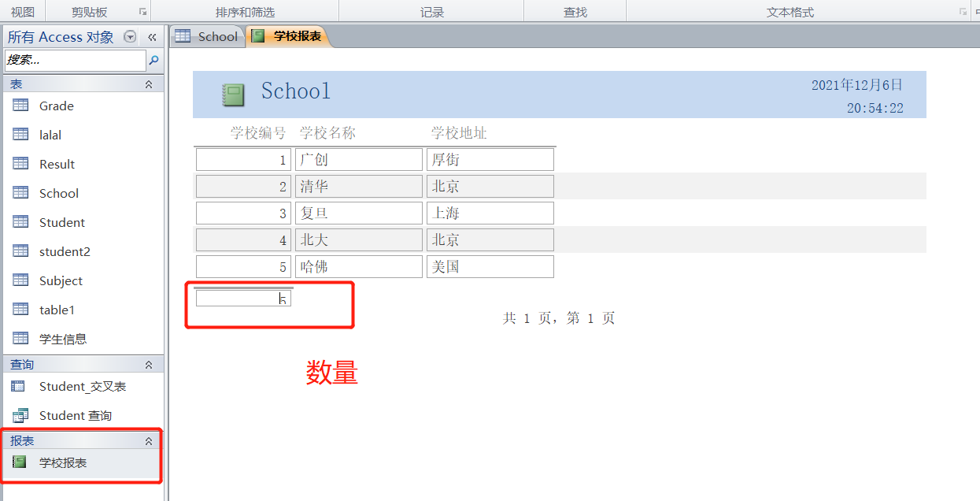Open the 所有 Access 对象 dropdown menu
980x501 pixels.
[x=131, y=37]
